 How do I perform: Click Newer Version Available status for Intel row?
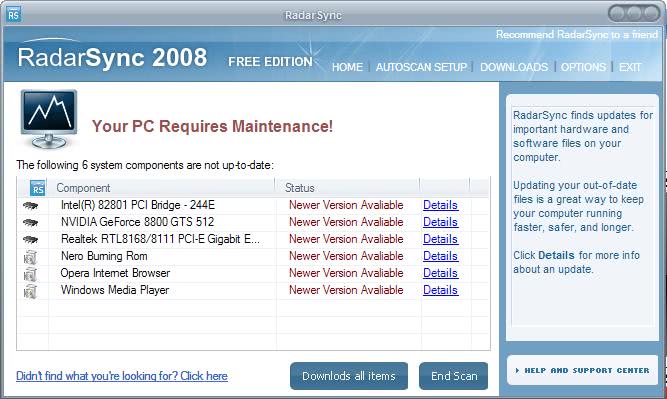point(346,205)
